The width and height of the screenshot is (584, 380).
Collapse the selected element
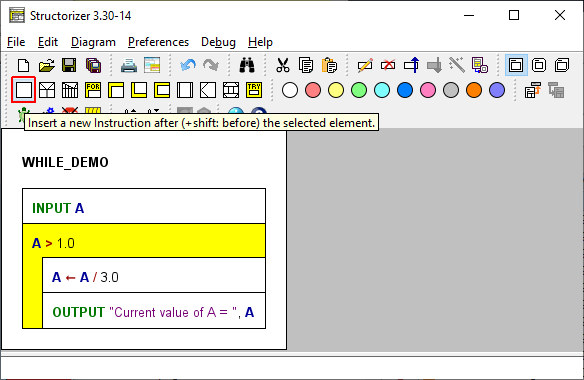(x=533, y=90)
